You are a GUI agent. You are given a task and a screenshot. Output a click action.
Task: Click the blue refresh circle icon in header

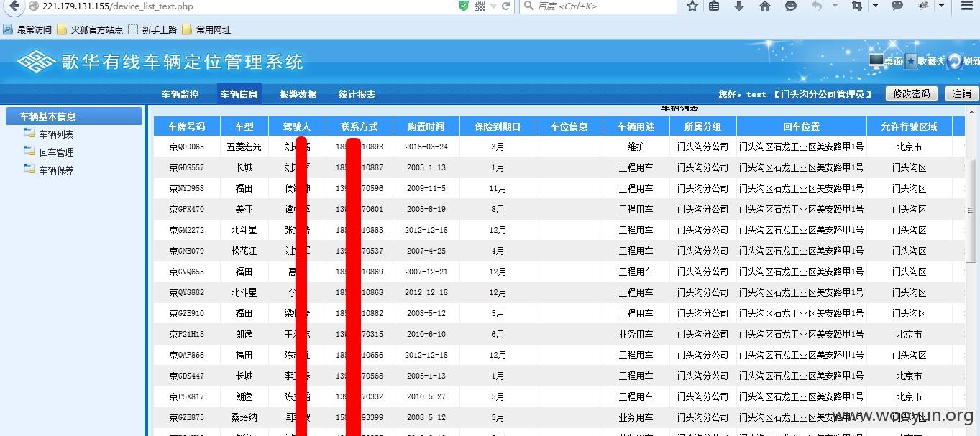click(x=955, y=61)
